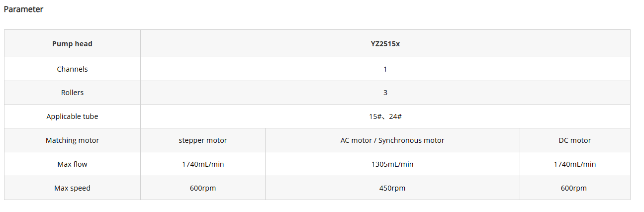Image resolution: width=644 pixels, height=212 pixels.
Task: Click the YZ2515x model header
Action: coord(385,44)
